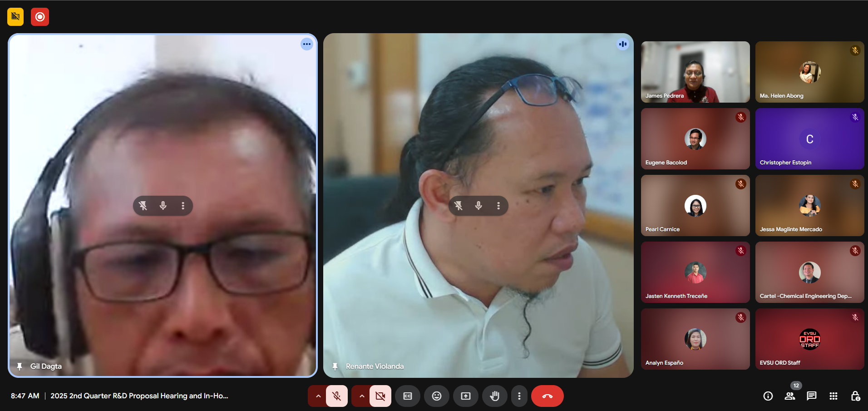The width and height of the screenshot is (868, 411).
Task: Click Renante Violanda's speaking indicator icon
Action: pos(623,44)
